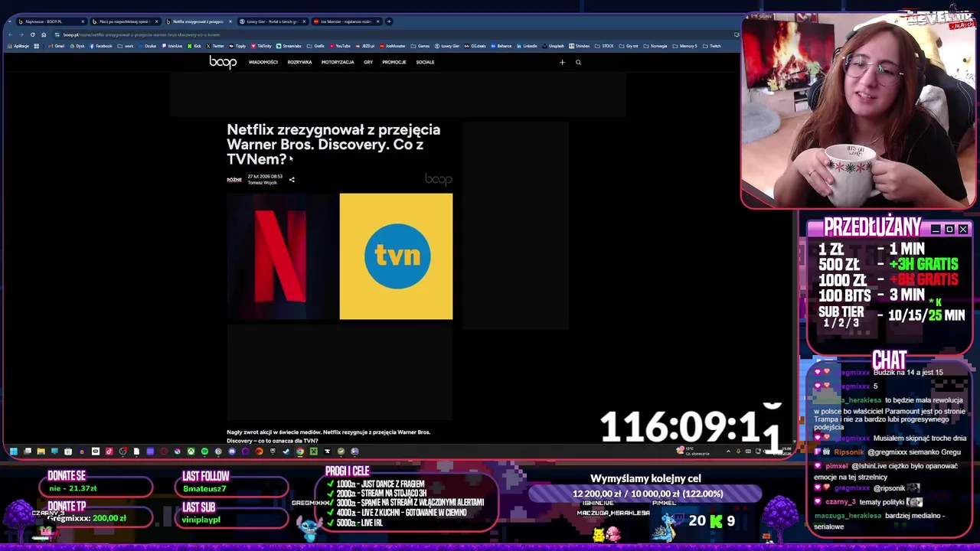Click the Windows Start button
The image size is (980, 551).
(x=14, y=451)
